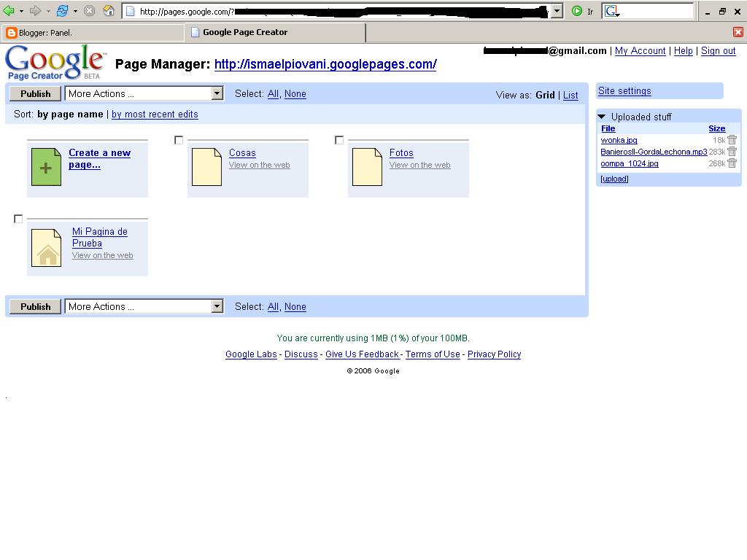
Task: Open the Back button history dropdown arrow
Action: pos(21,11)
